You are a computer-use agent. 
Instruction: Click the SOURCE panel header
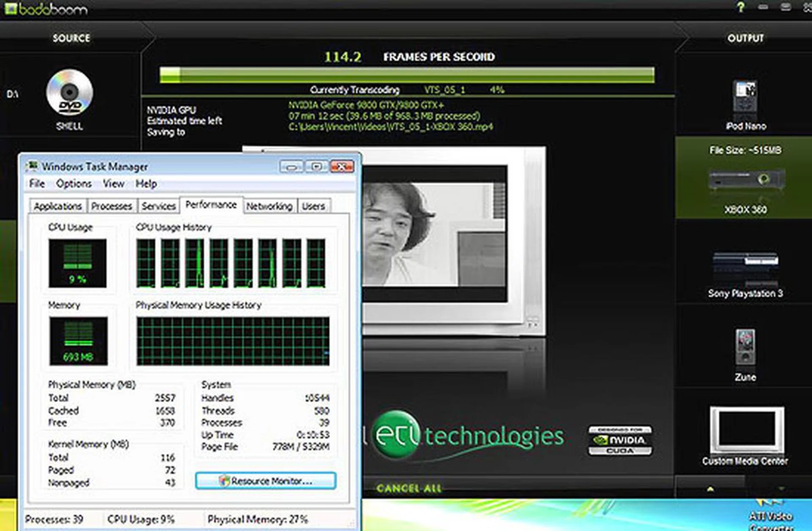(71, 38)
